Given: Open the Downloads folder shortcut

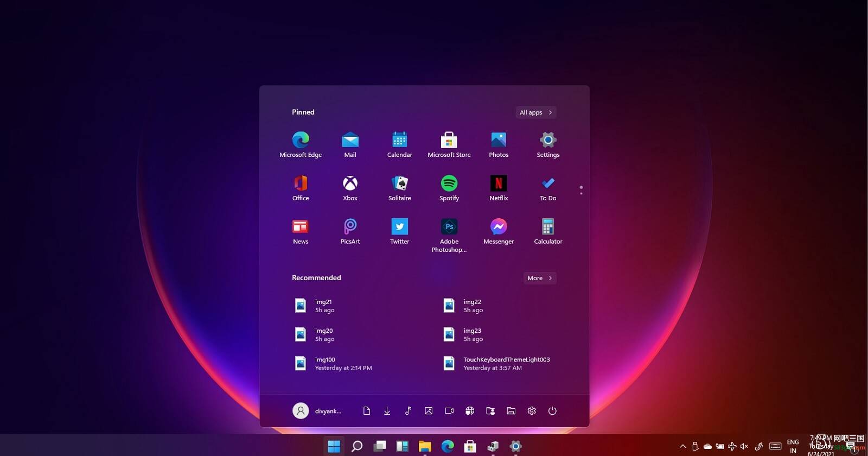Looking at the screenshot, I should click(387, 411).
